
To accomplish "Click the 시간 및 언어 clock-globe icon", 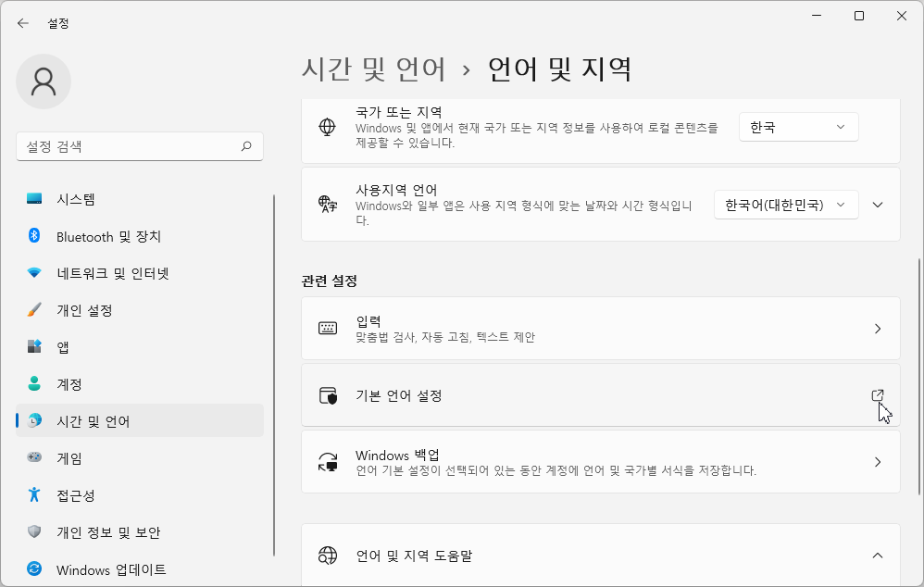I will [35, 420].
